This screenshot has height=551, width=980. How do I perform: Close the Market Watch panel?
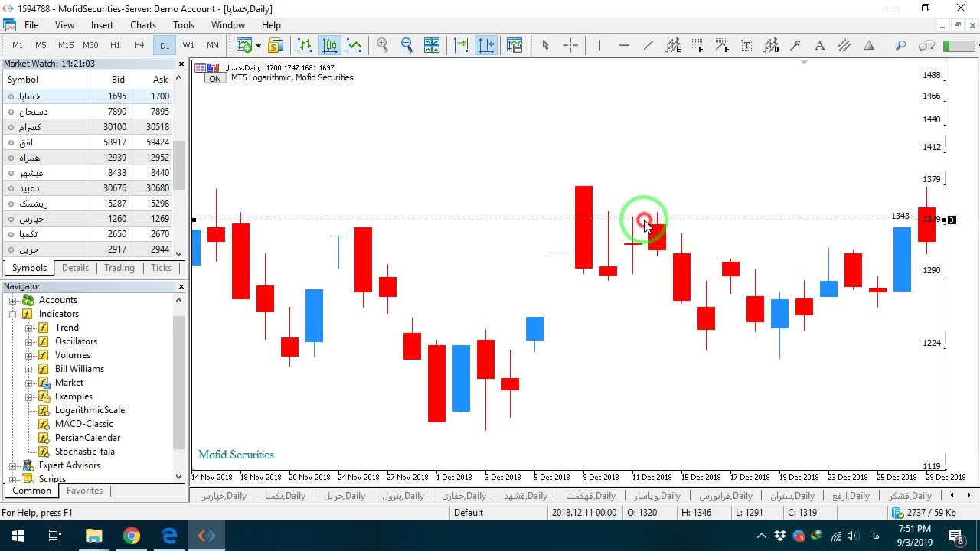(x=181, y=64)
